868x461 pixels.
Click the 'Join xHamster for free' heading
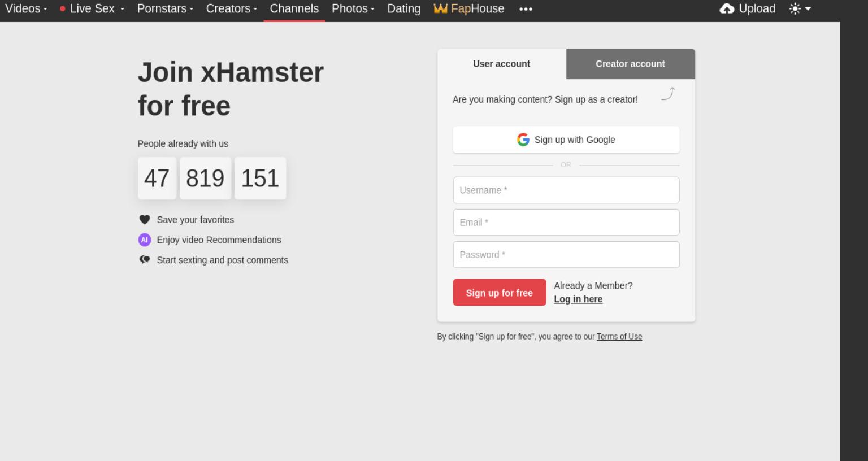[231, 89]
